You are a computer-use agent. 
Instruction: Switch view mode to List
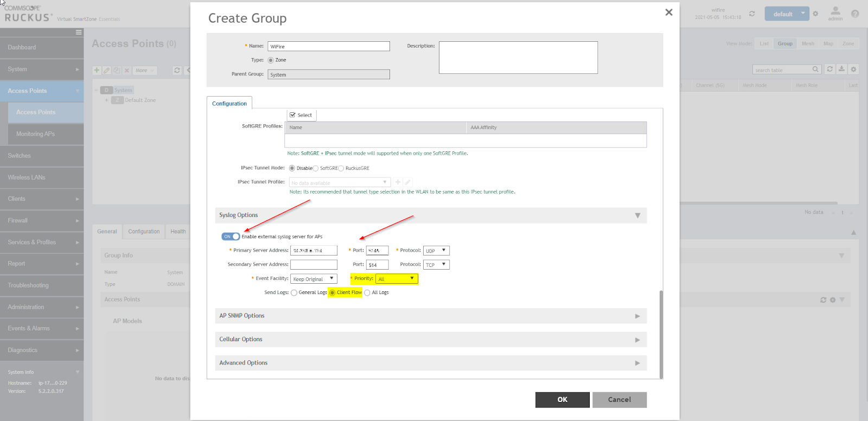point(764,43)
